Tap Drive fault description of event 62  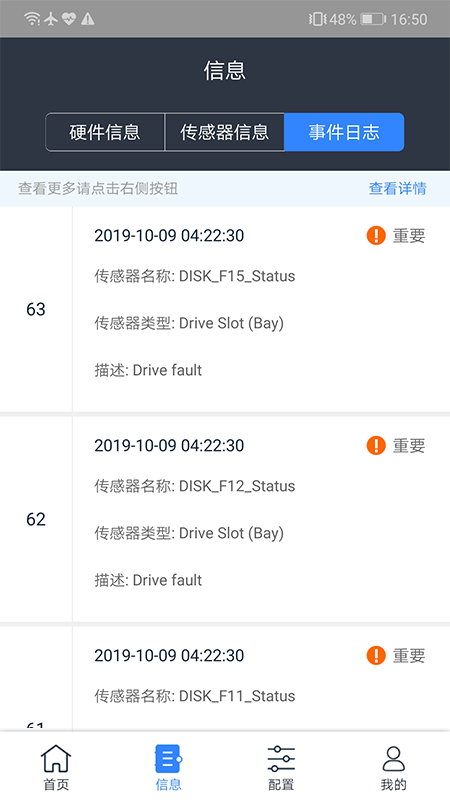click(148, 580)
